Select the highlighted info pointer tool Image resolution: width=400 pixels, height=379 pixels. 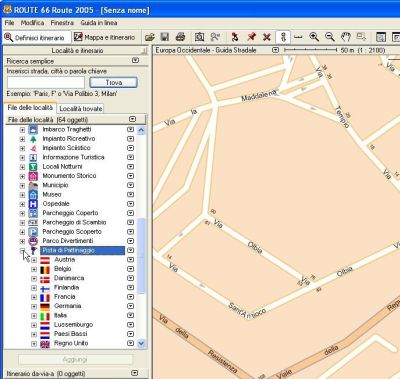point(283,37)
